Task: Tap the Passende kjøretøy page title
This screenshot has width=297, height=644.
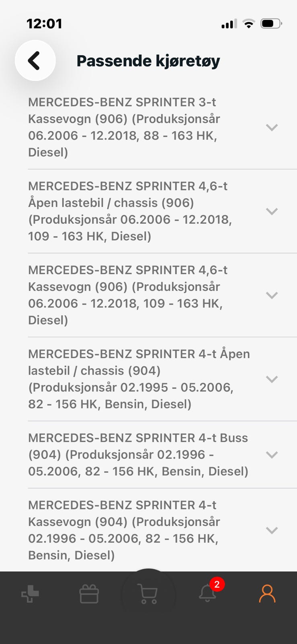Action: point(148,61)
